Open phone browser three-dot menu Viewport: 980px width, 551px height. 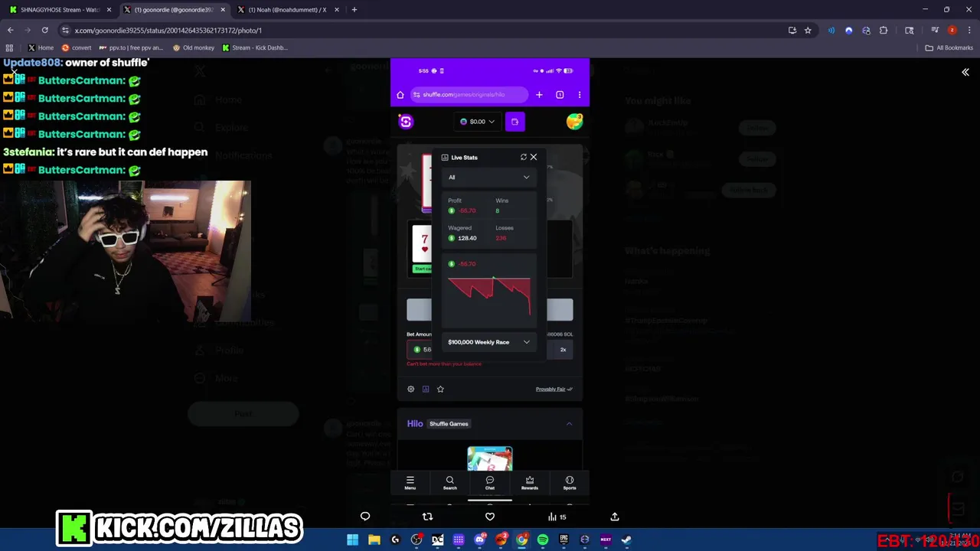[x=580, y=95]
